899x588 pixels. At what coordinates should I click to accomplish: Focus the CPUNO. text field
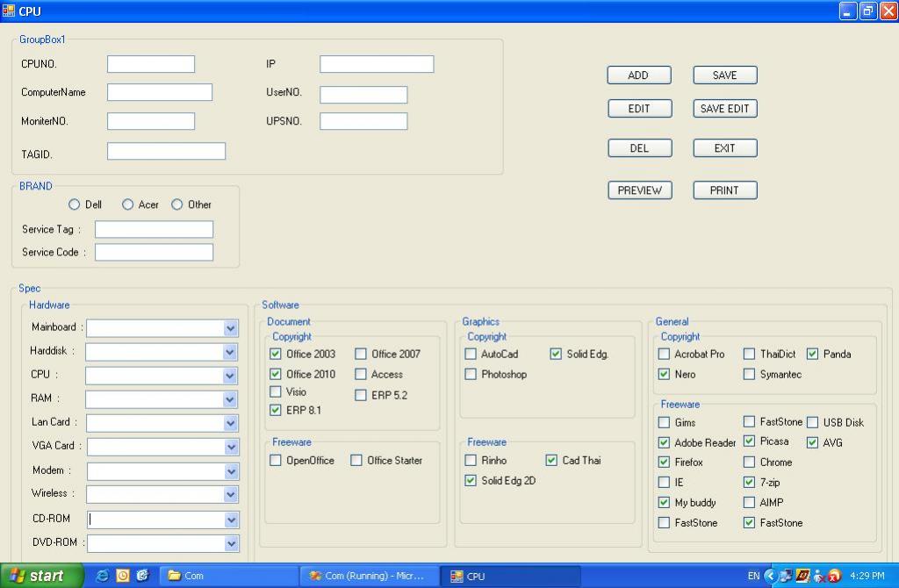tap(151, 63)
